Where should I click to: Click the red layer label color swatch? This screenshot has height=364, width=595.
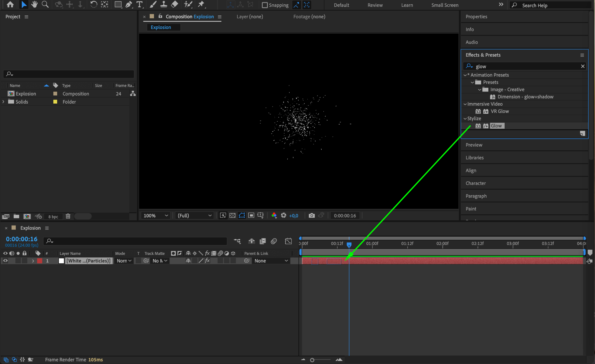[40, 261]
